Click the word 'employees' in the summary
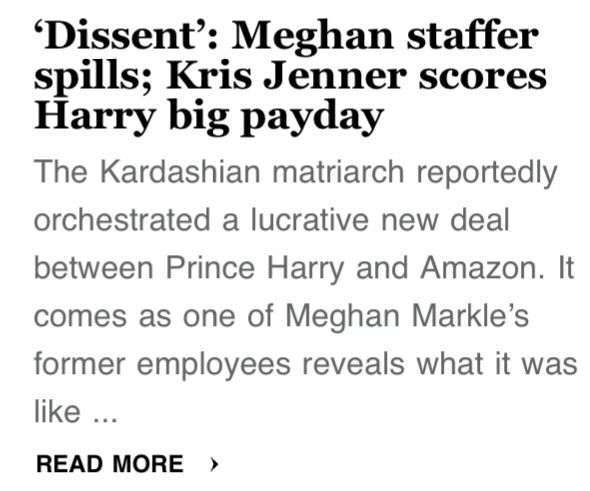Viewport: 590px width, 491px height. pos(214,366)
